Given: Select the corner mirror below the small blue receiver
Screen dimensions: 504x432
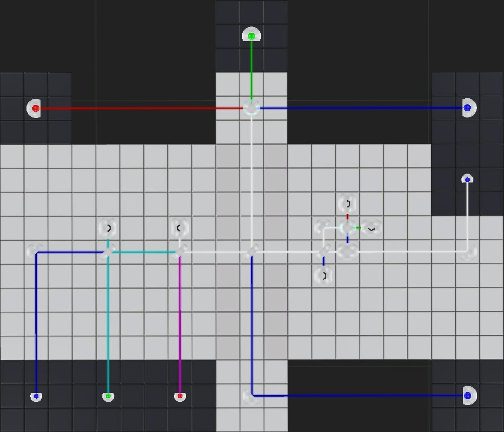Looking at the screenshot, I should (469, 252).
